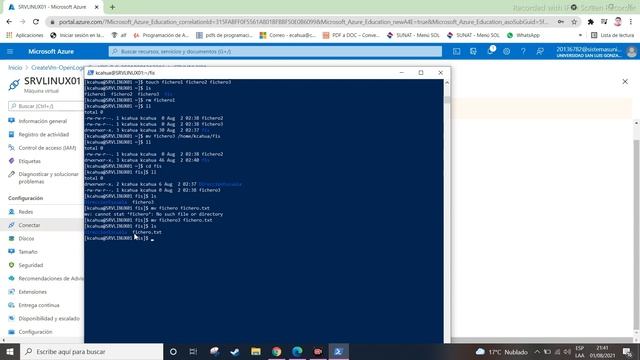Image resolution: width=640 pixels, height=360 pixels.
Task: Open the Azure feedback icon
Action: pyautogui.click(x=540, y=51)
